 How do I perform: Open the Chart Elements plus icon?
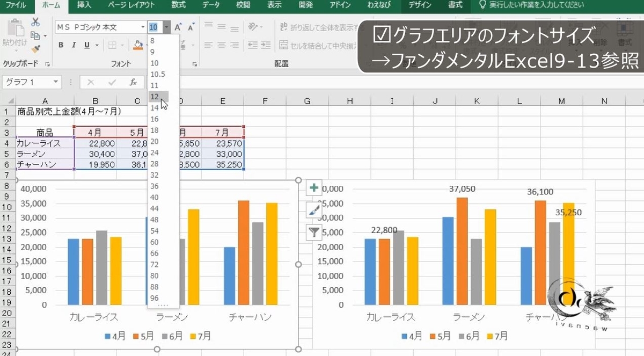pos(314,188)
